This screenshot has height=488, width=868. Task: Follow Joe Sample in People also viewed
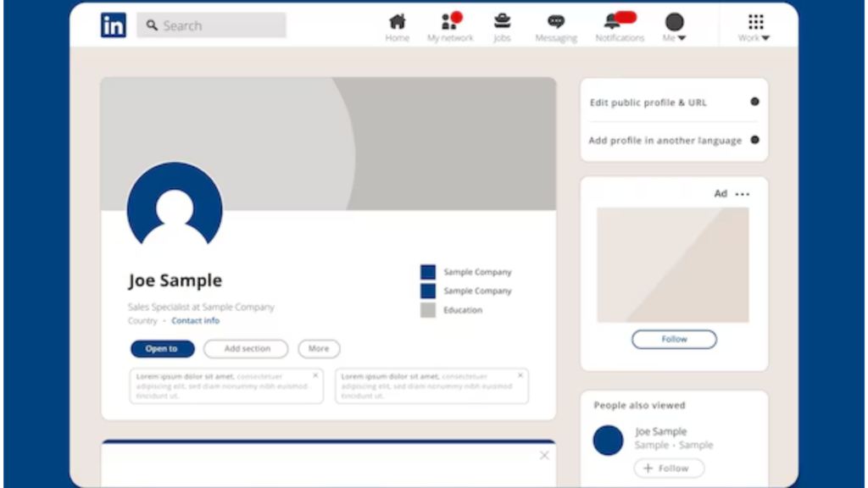669,469
